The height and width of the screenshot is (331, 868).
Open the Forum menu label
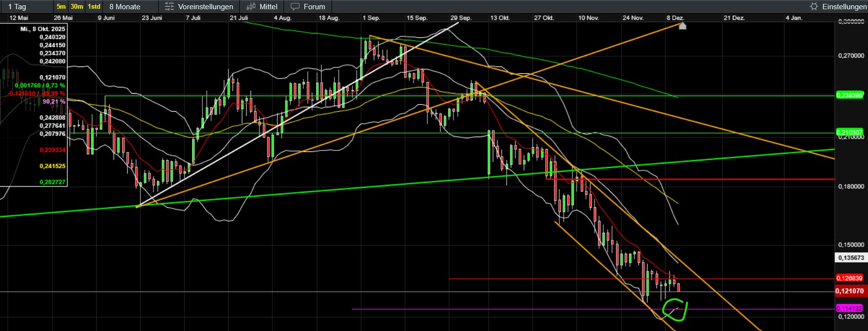click(314, 7)
